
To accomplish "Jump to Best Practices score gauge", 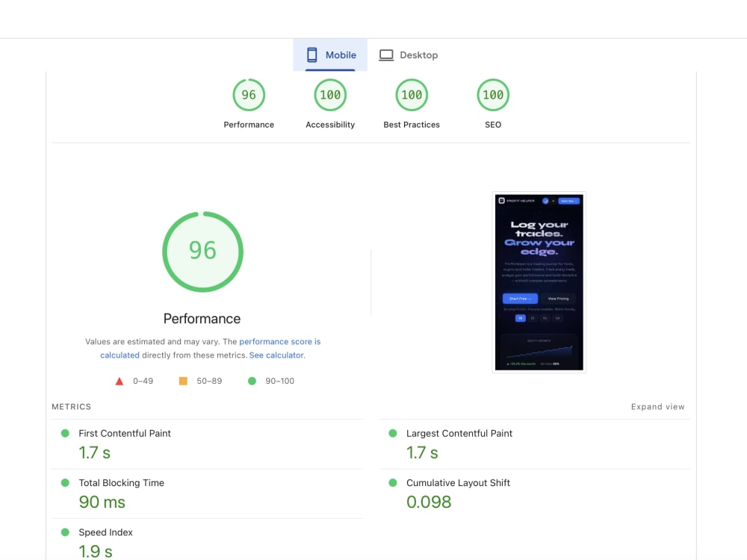I will click(412, 95).
